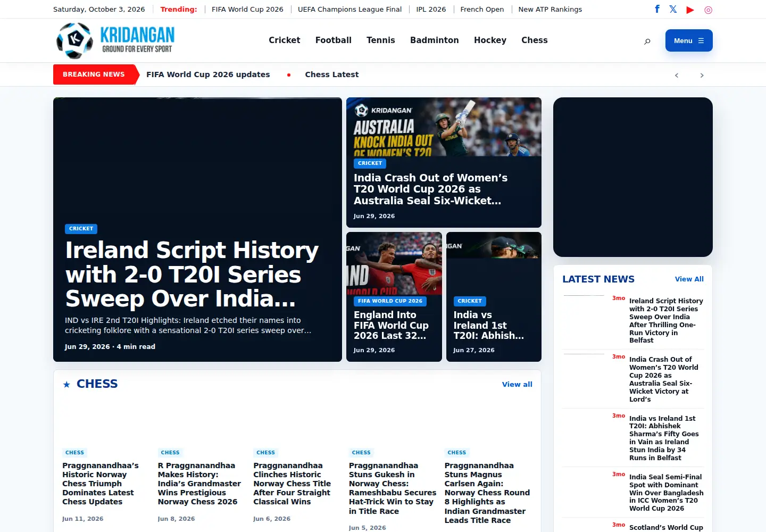Screen dimensions: 766x532
Task: Open Ireland Script History featured headline
Action: (191, 275)
